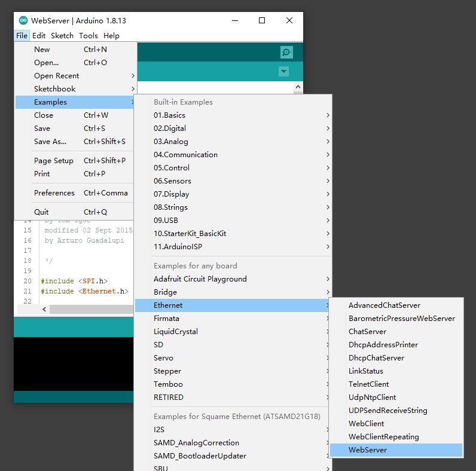Image resolution: width=476 pixels, height=471 pixels.
Task: Open the Firmata examples submenu
Action: pos(233,319)
